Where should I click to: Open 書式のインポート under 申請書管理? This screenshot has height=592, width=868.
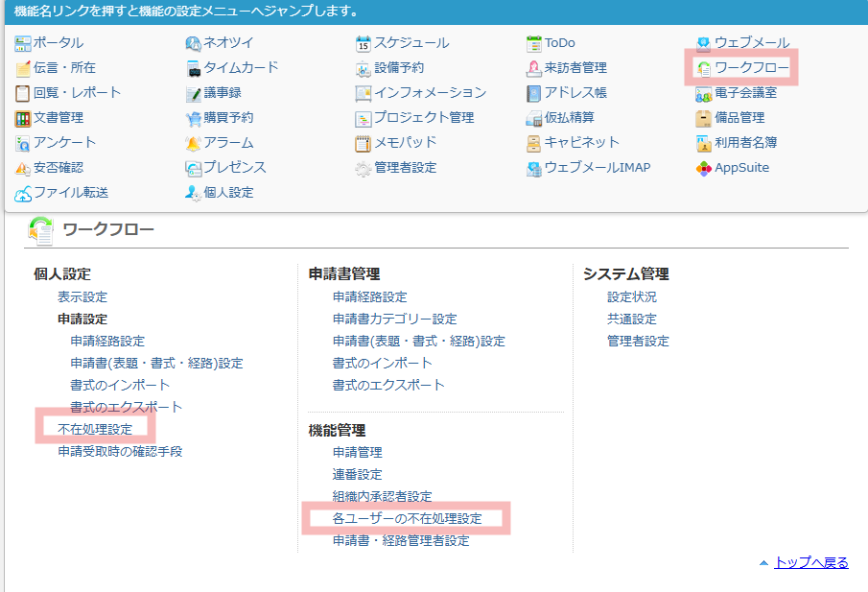tap(383, 363)
